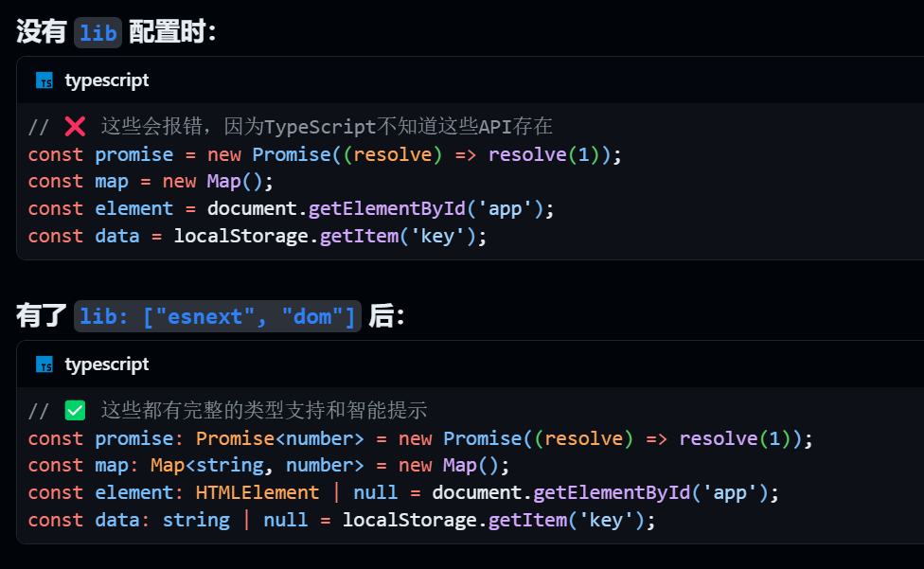Image resolution: width=924 pixels, height=569 pixels.
Task: Click the green check mark emoji in comment
Action: pos(75,410)
